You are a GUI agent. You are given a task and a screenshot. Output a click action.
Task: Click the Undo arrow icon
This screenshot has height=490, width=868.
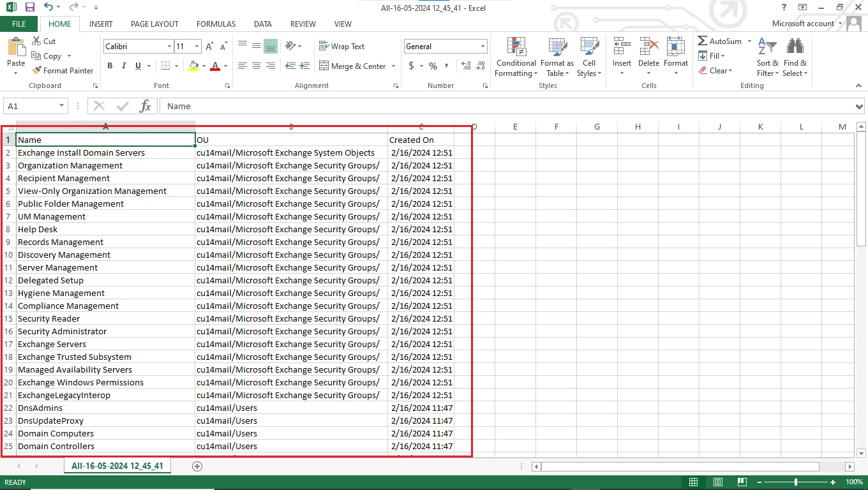pos(49,7)
